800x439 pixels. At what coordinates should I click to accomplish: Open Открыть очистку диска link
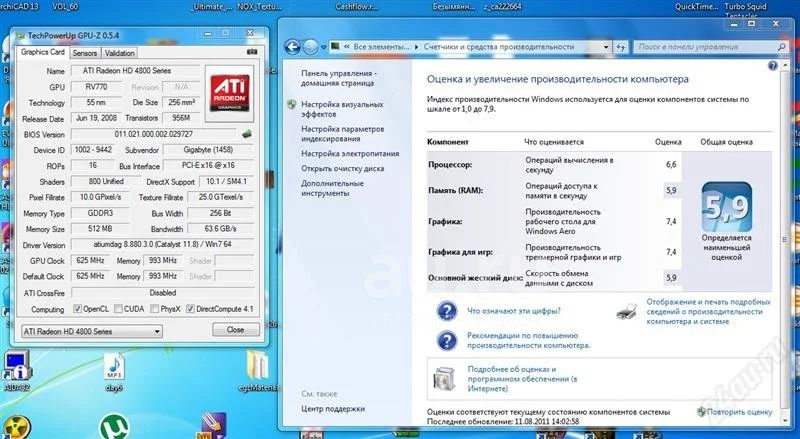pyautogui.click(x=343, y=168)
